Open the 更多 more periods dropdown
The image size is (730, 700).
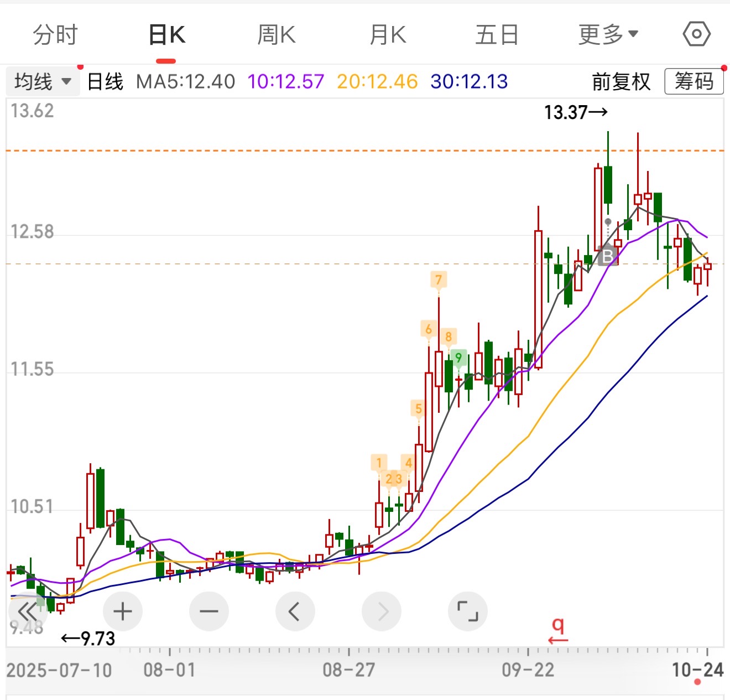(608, 35)
